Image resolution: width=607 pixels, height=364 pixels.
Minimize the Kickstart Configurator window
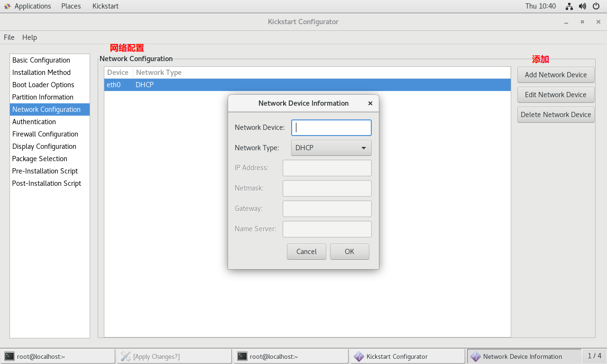(x=566, y=22)
